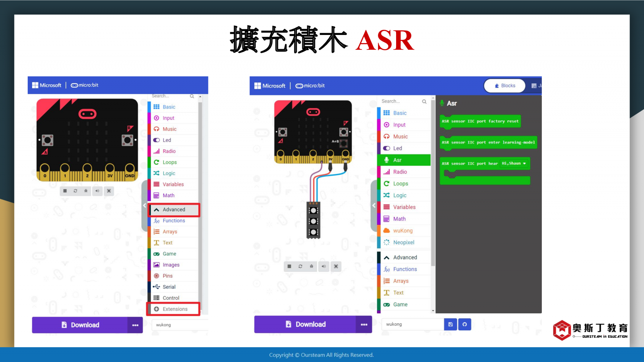Click GitHub icon in right editor

click(464, 324)
